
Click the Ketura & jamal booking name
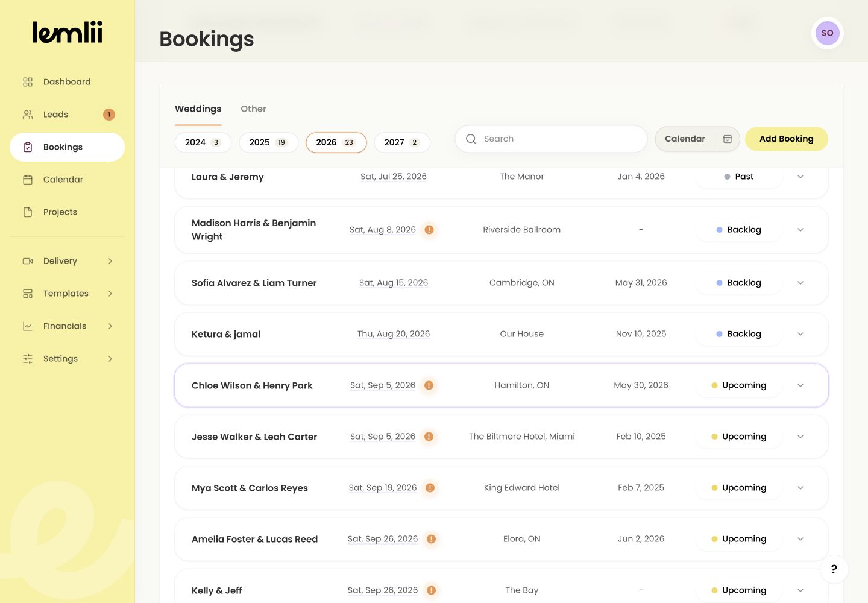pos(226,334)
